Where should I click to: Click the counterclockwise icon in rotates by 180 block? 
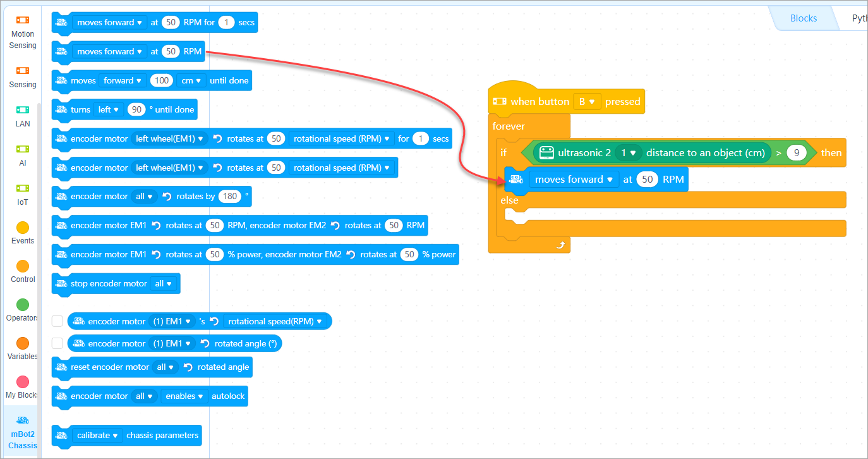click(x=167, y=197)
